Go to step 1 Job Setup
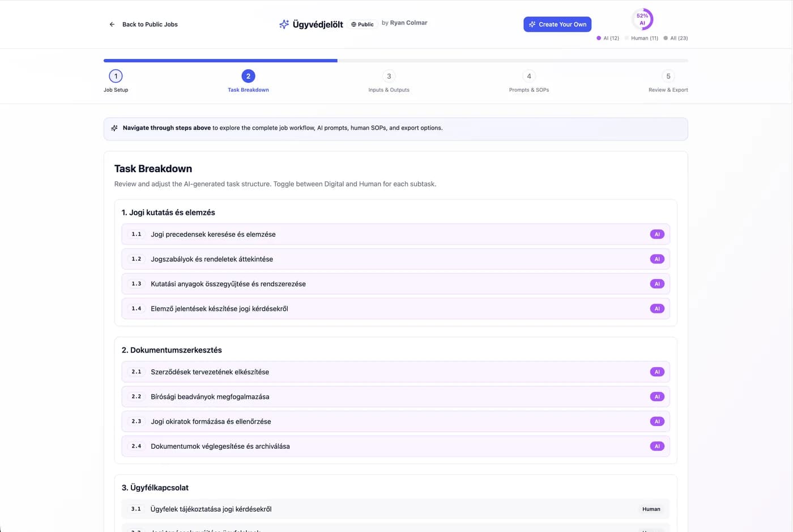 click(x=116, y=81)
